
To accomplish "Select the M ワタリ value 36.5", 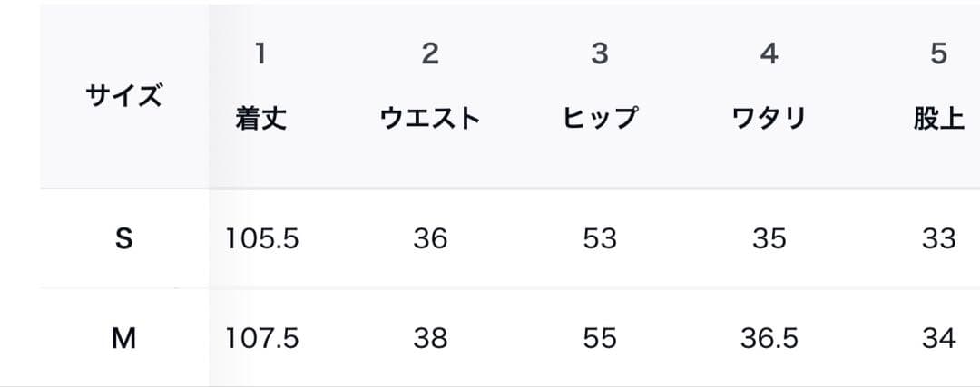I will pyautogui.click(x=769, y=339).
